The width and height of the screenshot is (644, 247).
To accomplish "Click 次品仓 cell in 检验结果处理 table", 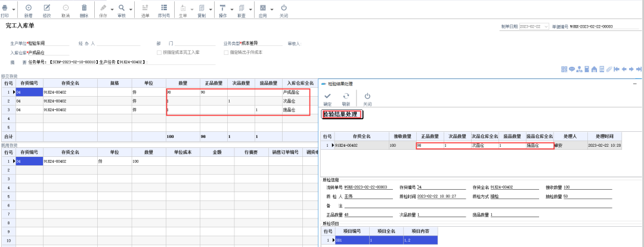I will (485, 146).
